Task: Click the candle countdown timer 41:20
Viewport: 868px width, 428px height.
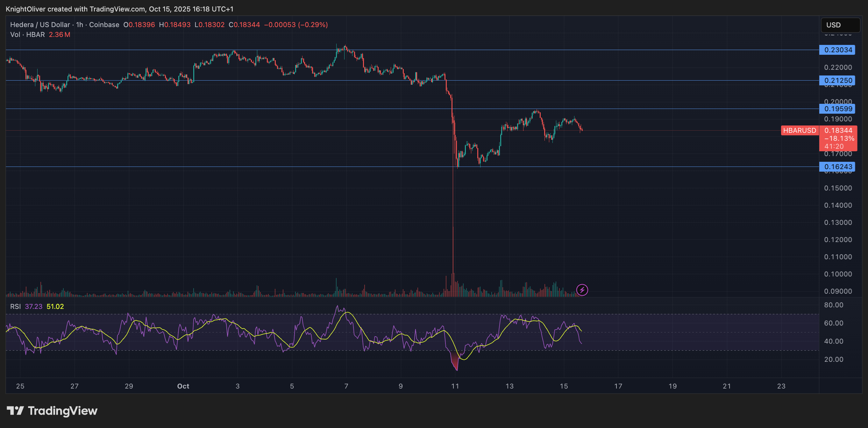Action: coord(834,146)
